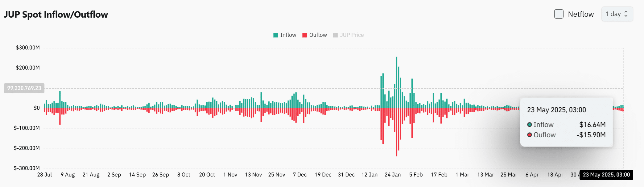Click the 17 Feb x-axis label
644x187 pixels.
pos(439,175)
